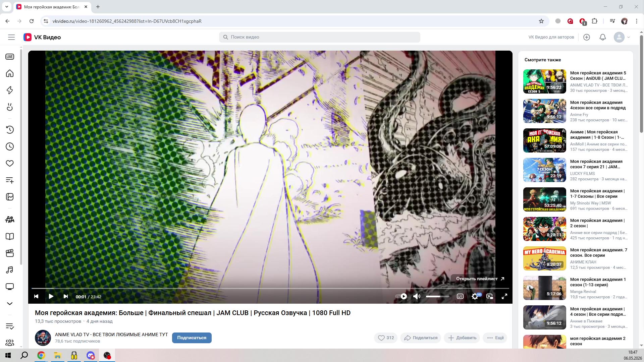The image size is (644, 362).
Task: Expand more items in left sidebar
Action: tap(10, 304)
